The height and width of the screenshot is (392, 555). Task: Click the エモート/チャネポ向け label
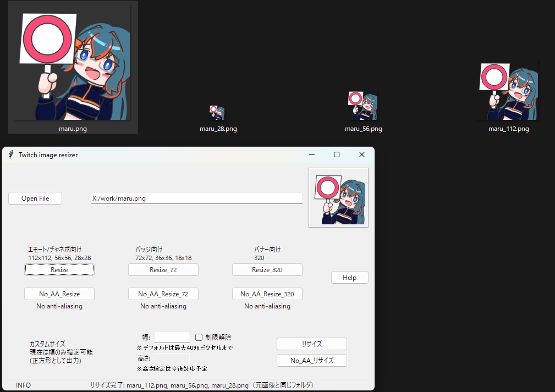[x=55, y=249]
